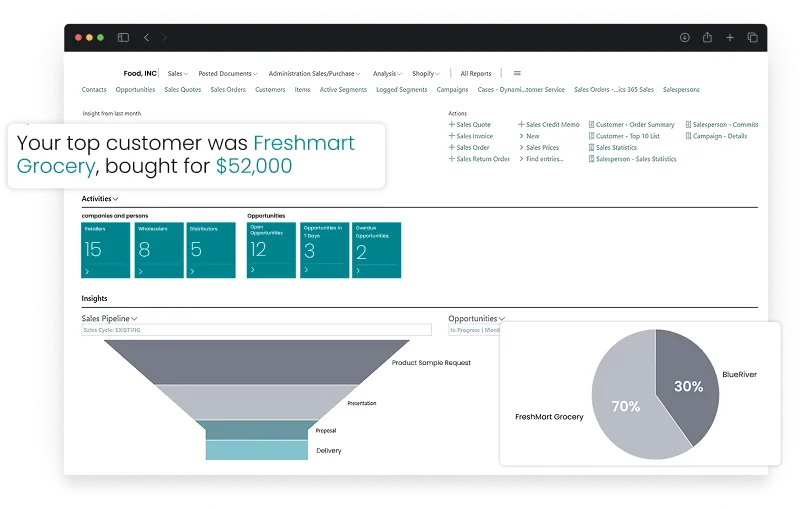Click the Delivery funnel segment
This screenshot has height=508, width=812.
pyautogui.click(x=257, y=450)
